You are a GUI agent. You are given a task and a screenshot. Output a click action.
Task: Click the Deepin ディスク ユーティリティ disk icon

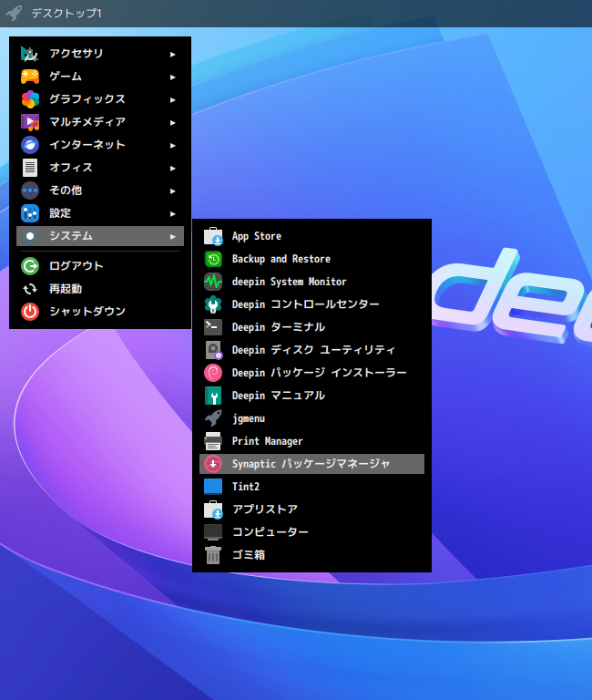coord(213,350)
